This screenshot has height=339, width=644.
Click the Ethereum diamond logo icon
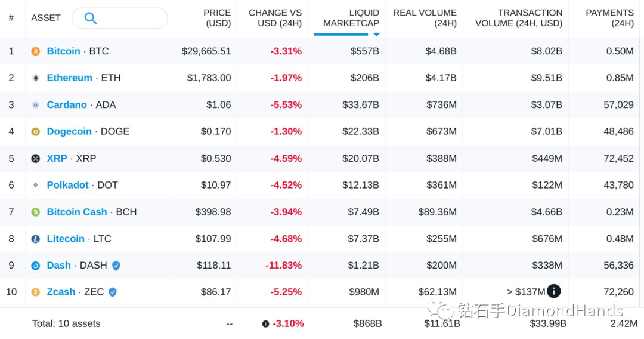click(36, 78)
